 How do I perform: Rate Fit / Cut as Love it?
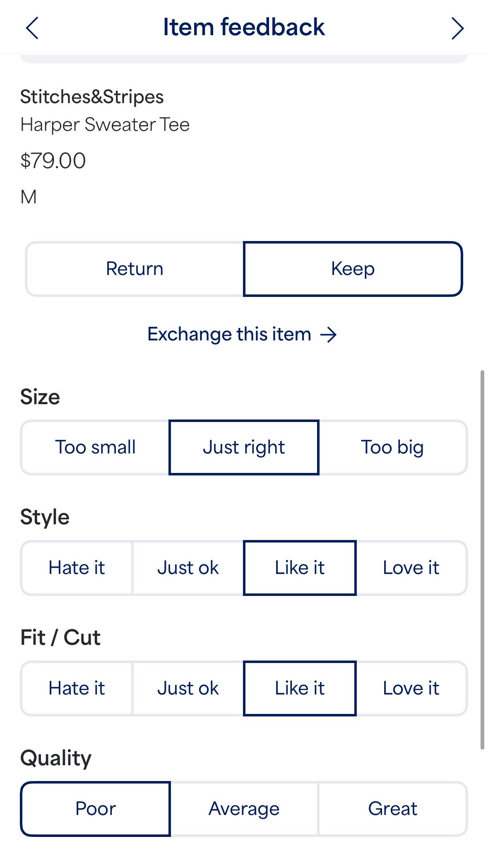[411, 688]
